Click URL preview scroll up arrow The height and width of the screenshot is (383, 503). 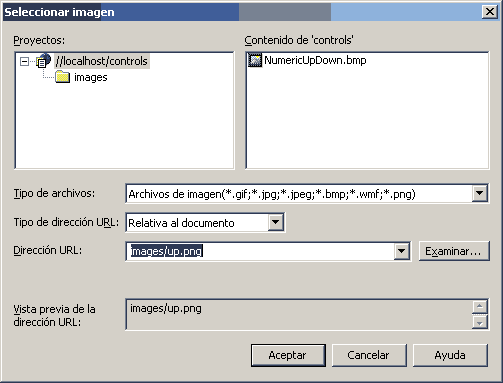coord(480,307)
